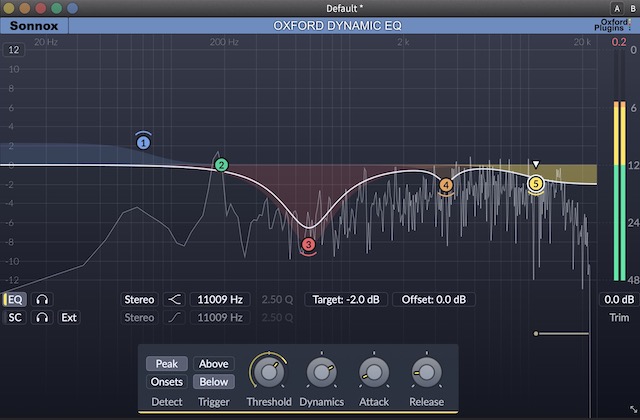Toggle the SC sidechain button
The image size is (640, 420).
(15, 318)
